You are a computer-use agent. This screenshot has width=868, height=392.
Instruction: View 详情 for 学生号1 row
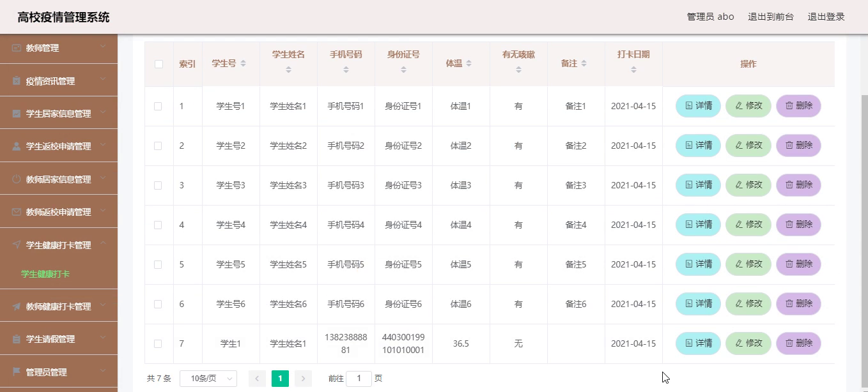pos(698,106)
